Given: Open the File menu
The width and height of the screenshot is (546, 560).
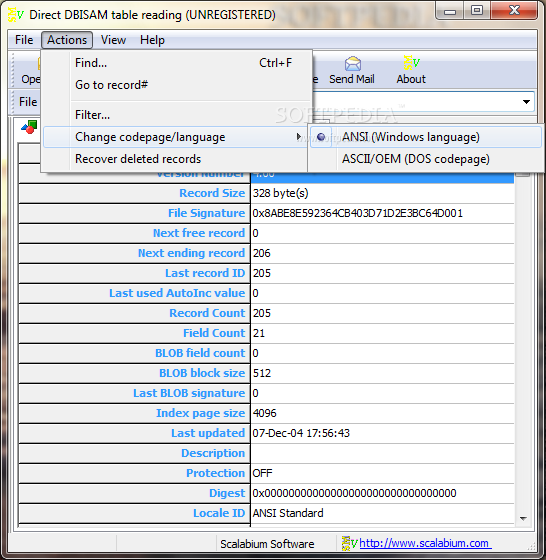Looking at the screenshot, I should (24, 40).
